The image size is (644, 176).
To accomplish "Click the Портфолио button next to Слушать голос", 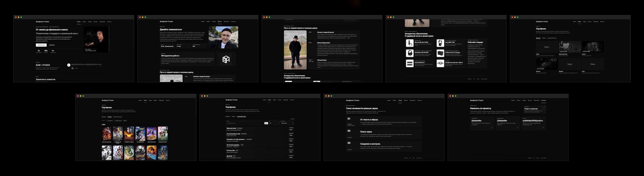I will pyautogui.click(x=52, y=45).
